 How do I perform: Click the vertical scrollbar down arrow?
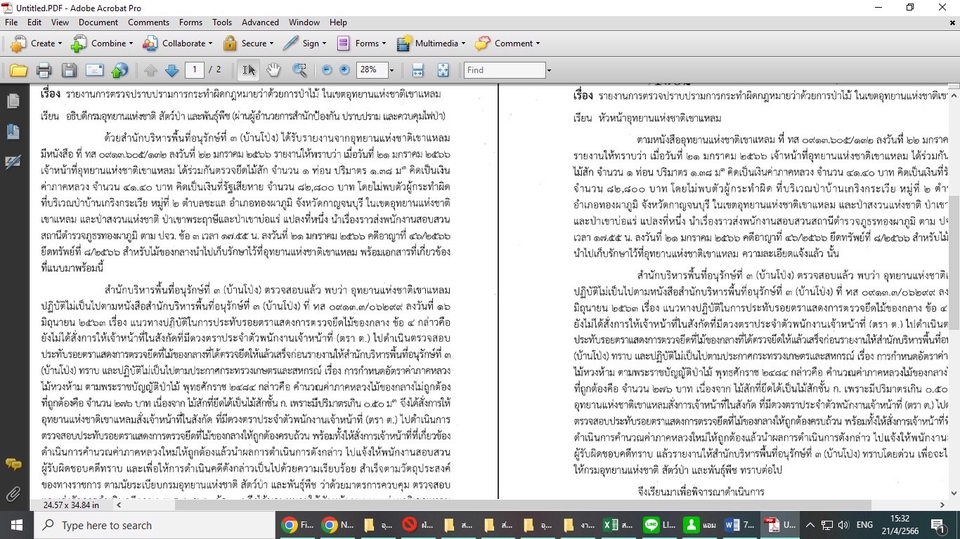pos(954,493)
